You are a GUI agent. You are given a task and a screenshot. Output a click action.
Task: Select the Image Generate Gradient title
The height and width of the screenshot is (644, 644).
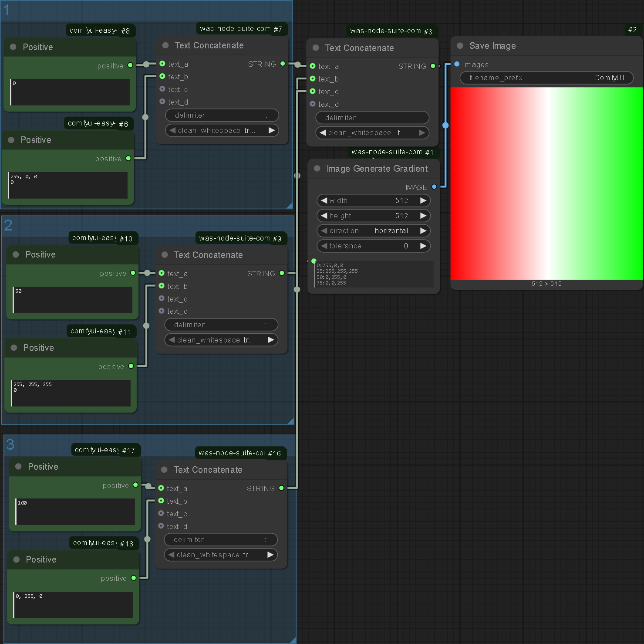[x=377, y=169]
